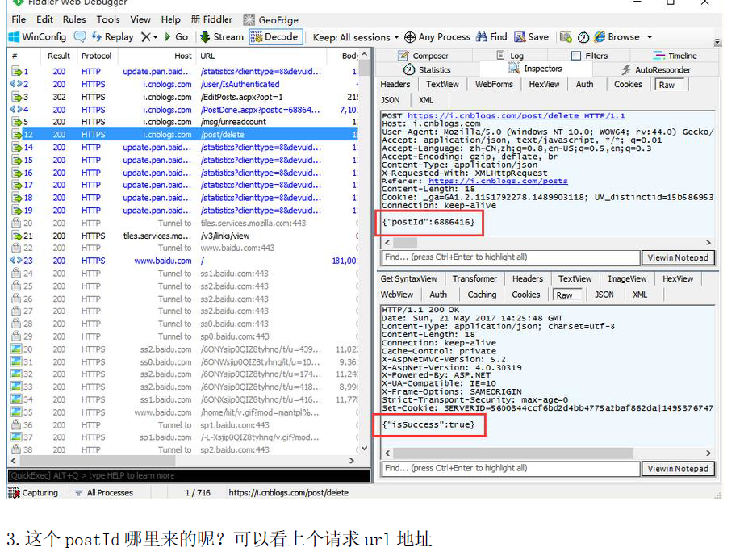Switch to the Filters tab
This screenshot has height=560, width=744.
point(589,56)
